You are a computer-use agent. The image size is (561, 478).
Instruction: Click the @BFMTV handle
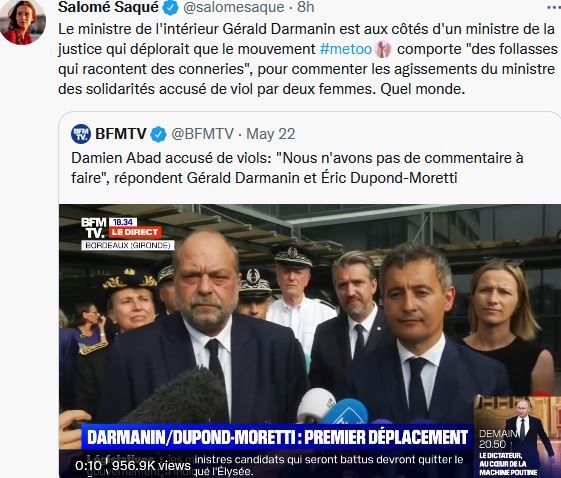pos(202,134)
